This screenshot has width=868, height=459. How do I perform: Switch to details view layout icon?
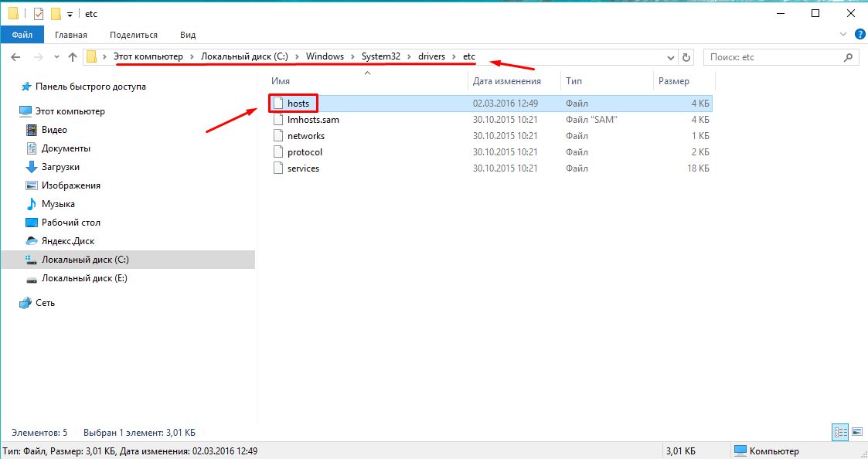[x=840, y=433]
